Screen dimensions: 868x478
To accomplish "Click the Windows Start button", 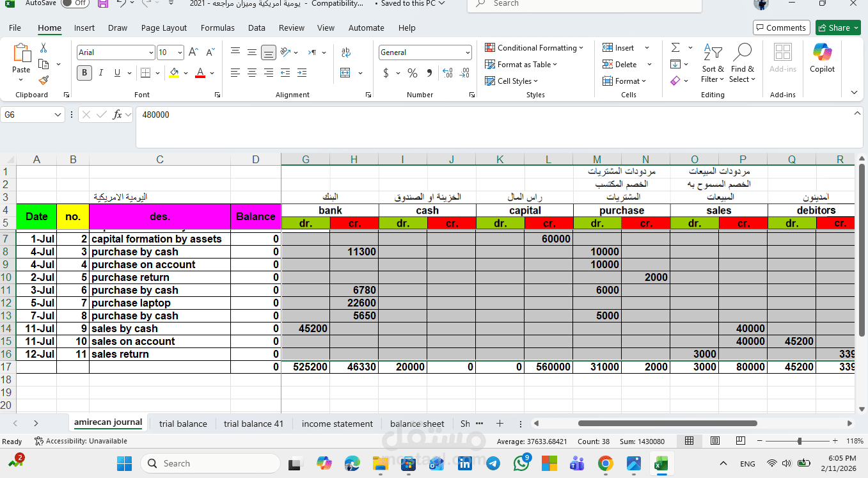I will 124,463.
